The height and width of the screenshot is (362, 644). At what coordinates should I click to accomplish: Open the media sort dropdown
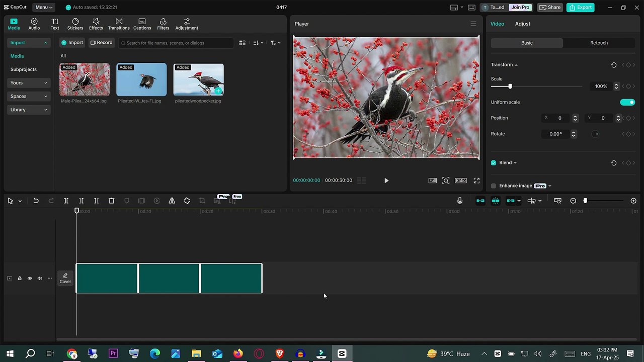click(x=258, y=43)
